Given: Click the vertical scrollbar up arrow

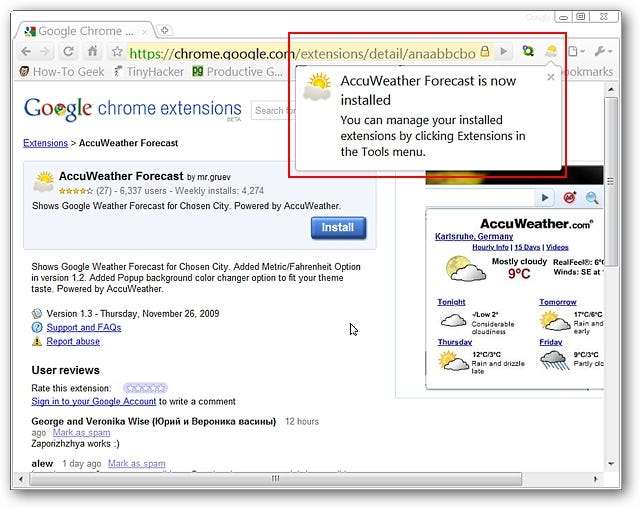Looking at the screenshot, I should pos(611,89).
